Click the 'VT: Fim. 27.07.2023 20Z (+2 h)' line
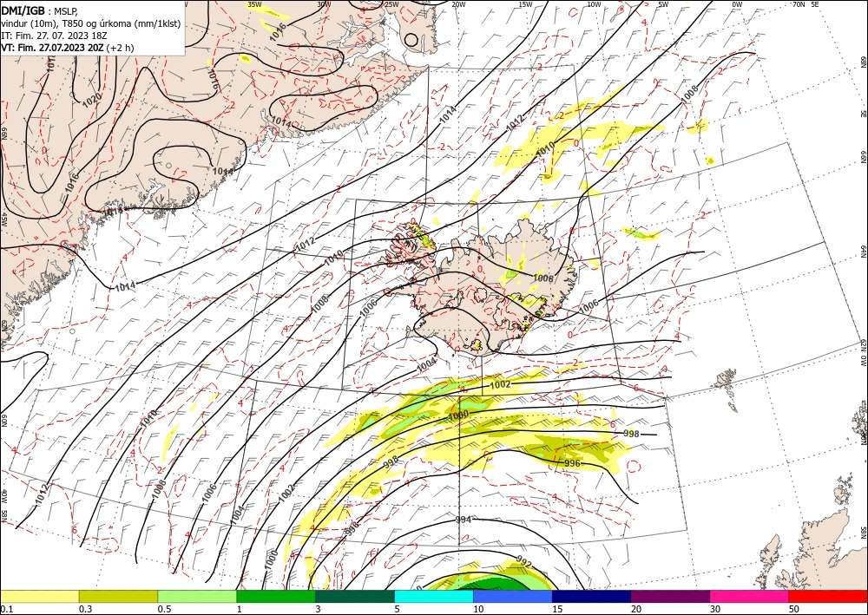Viewport: 868px width, 615px height. [67, 48]
